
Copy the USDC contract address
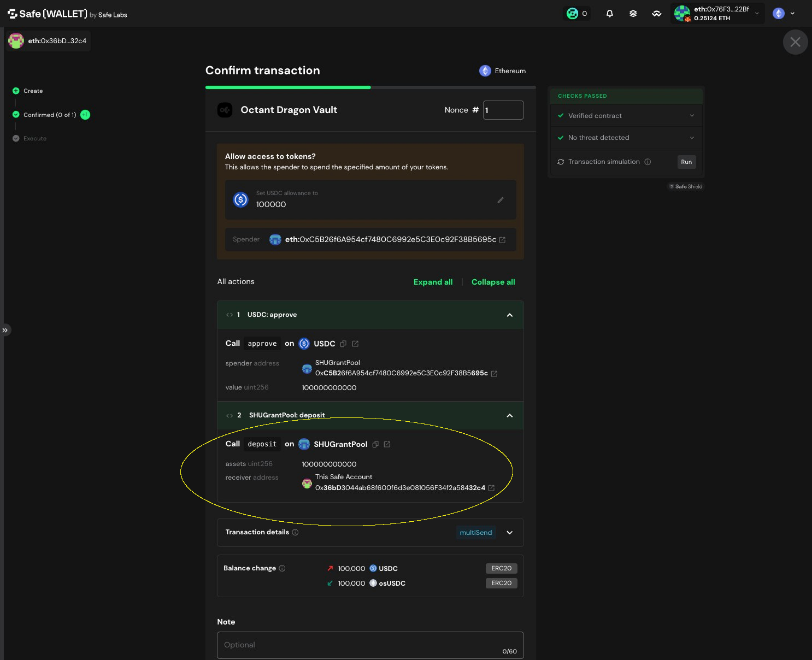[343, 344]
